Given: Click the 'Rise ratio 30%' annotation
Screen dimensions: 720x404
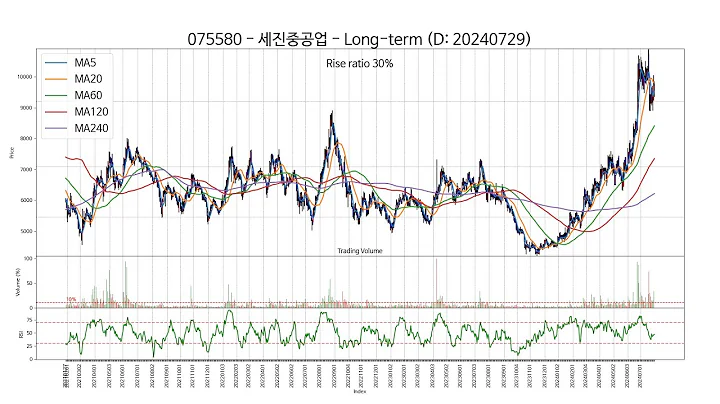Looking at the screenshot, I should (360, 63).
